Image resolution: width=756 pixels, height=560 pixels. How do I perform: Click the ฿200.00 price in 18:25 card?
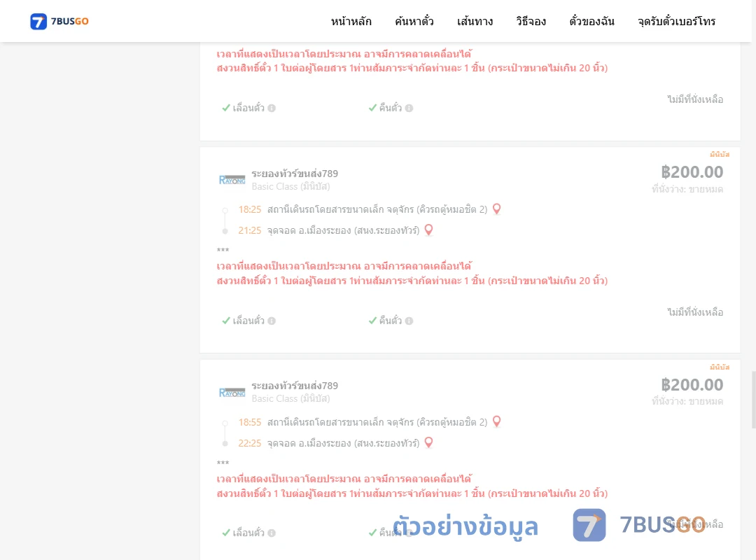[x=692, y=172]
